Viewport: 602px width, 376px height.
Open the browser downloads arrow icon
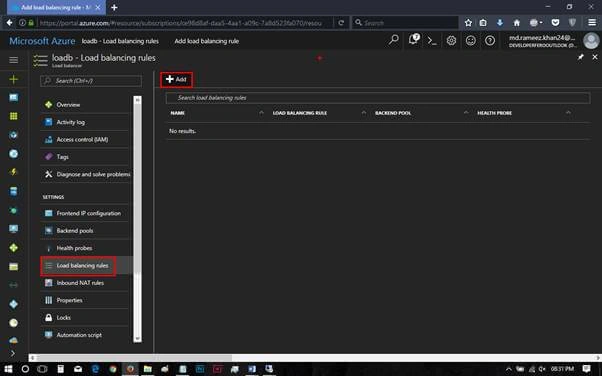pos(499,23)
